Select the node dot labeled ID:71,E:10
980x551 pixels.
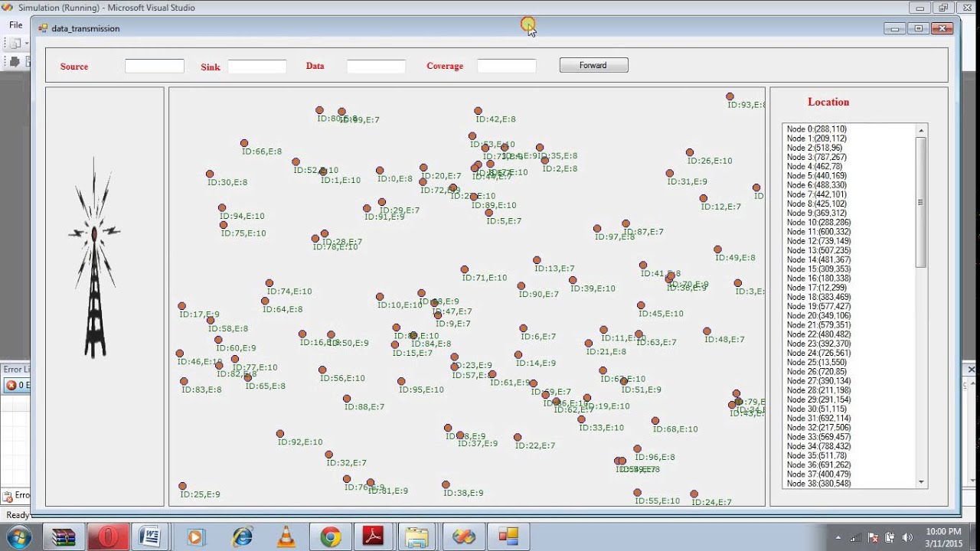465,269
